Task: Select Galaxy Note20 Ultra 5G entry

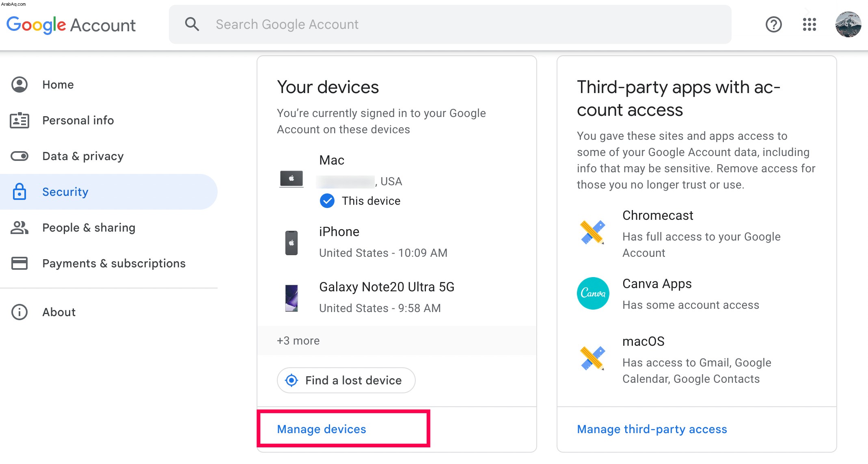Action: pyautogui.click(x=397, y=297)
